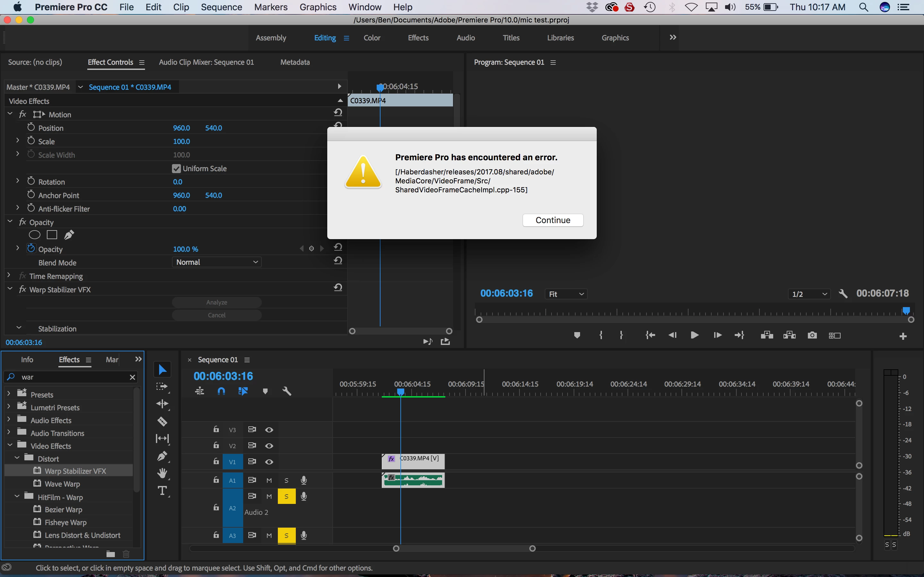This screenshot has width=924, height=577.
Task: Click Continue in the error dialog
Action: coord(552,220)
